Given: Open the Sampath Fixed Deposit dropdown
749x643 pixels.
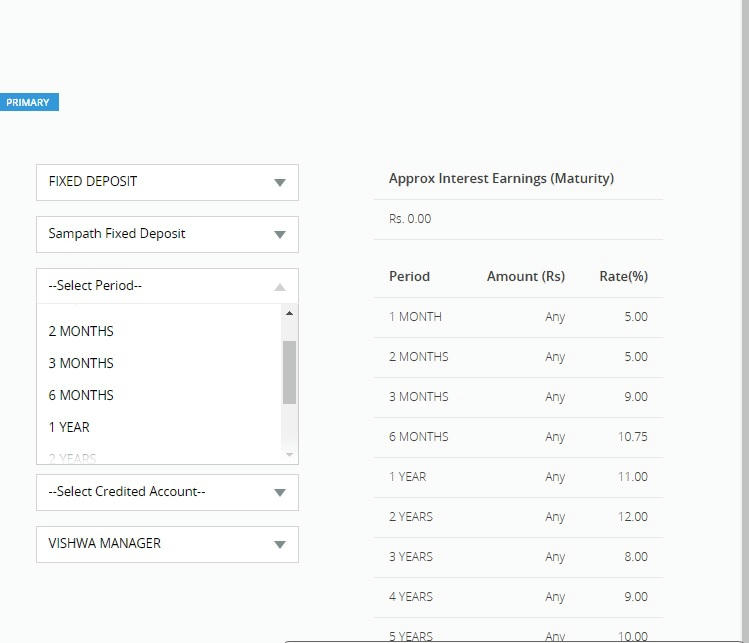Looking at the screenshot, I should pos(167,234).
